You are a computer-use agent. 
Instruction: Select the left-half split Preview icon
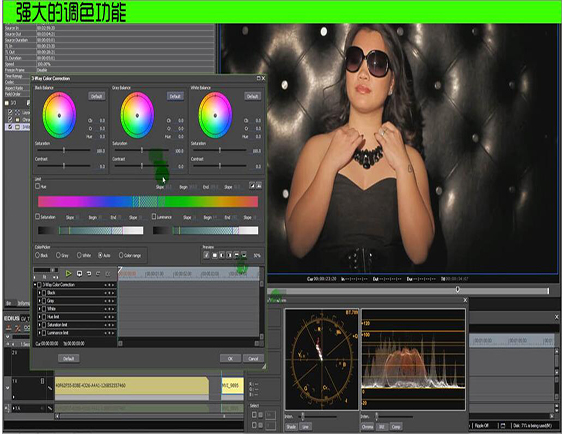click(x=222, y=255)
